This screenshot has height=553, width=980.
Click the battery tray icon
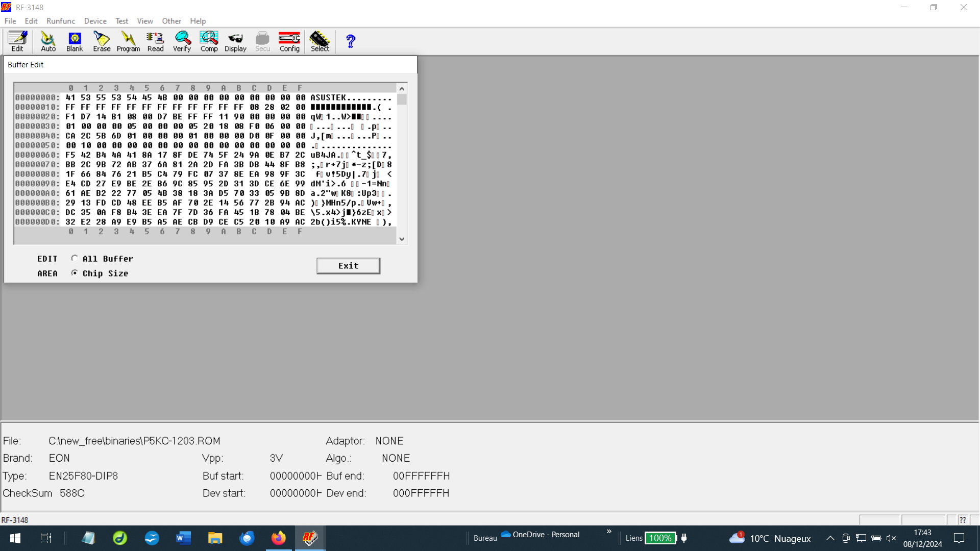(x=876, y=538)
